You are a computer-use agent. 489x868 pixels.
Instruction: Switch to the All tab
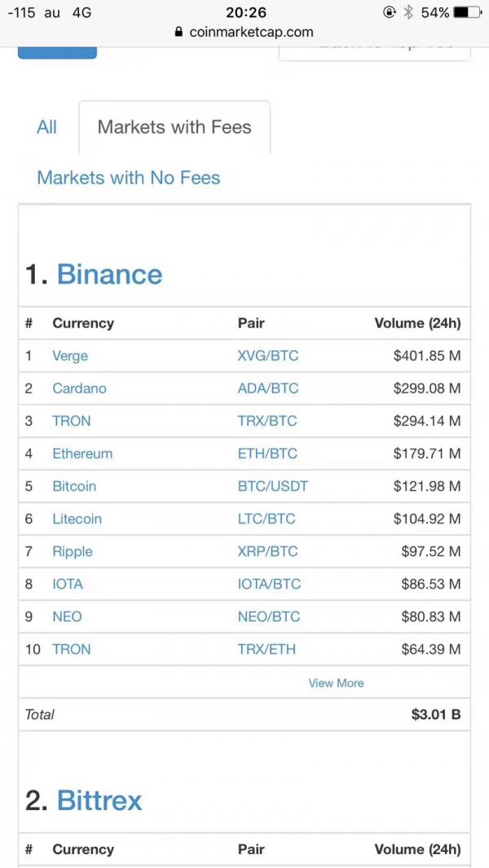47,127
